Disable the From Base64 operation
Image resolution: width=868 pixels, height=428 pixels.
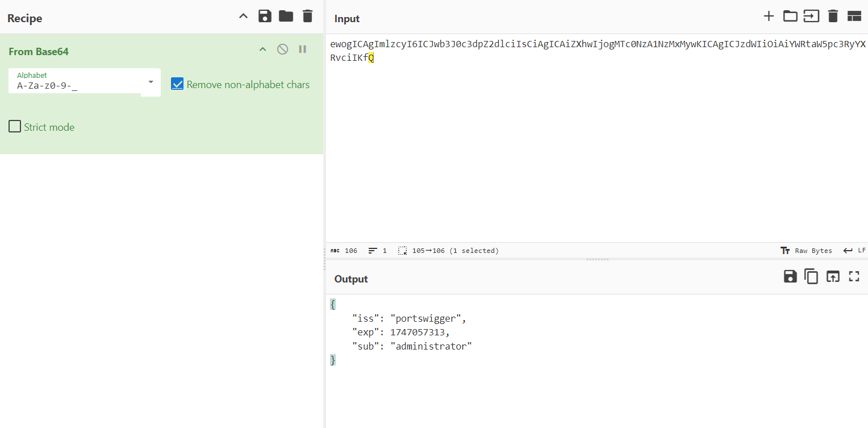click(282, 49)
